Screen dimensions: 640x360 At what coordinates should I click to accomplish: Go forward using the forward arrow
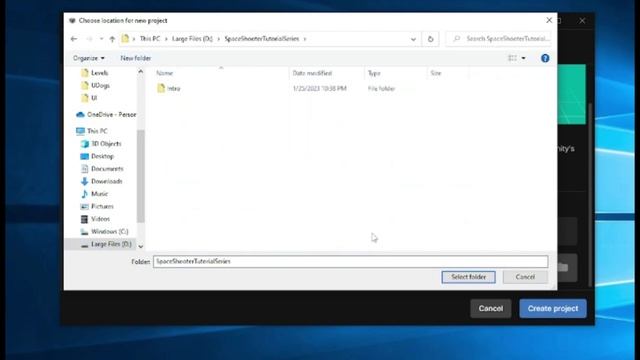89,39
